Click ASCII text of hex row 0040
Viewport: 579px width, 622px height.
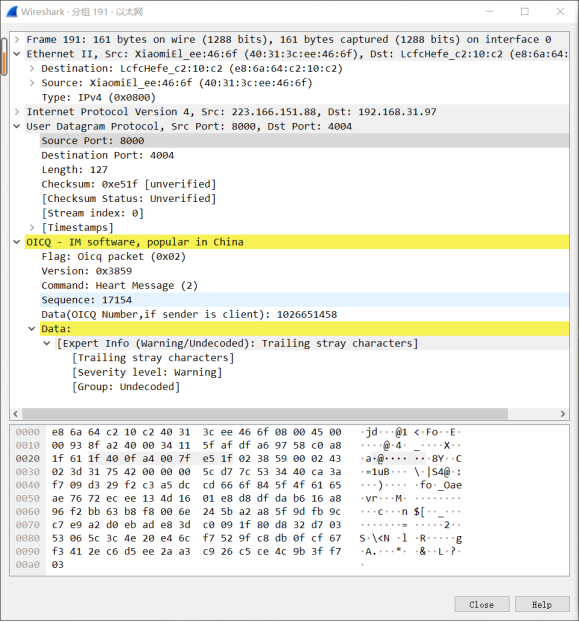coord(411,486)
